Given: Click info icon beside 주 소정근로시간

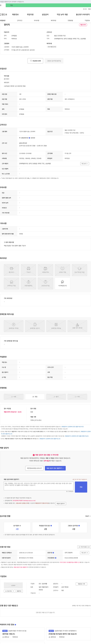Looking at the screenshot, I should point(29,138).
